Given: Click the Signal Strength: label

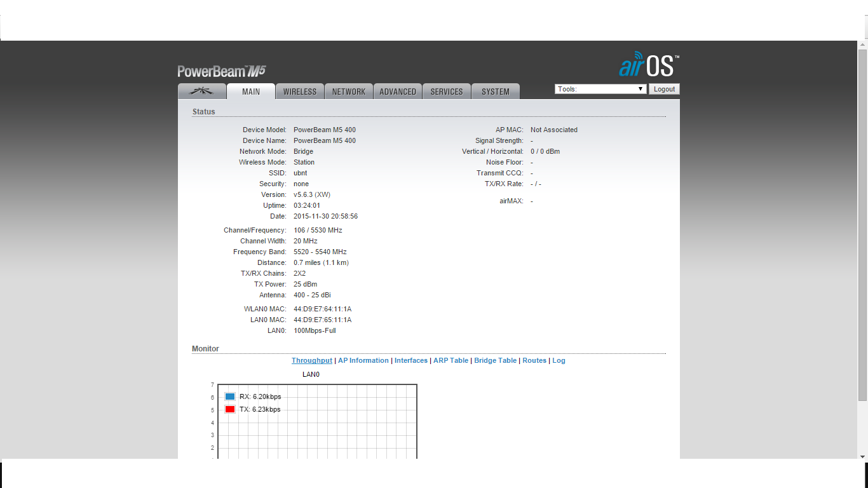Looking at the screenshot, I should pos(499,140).
